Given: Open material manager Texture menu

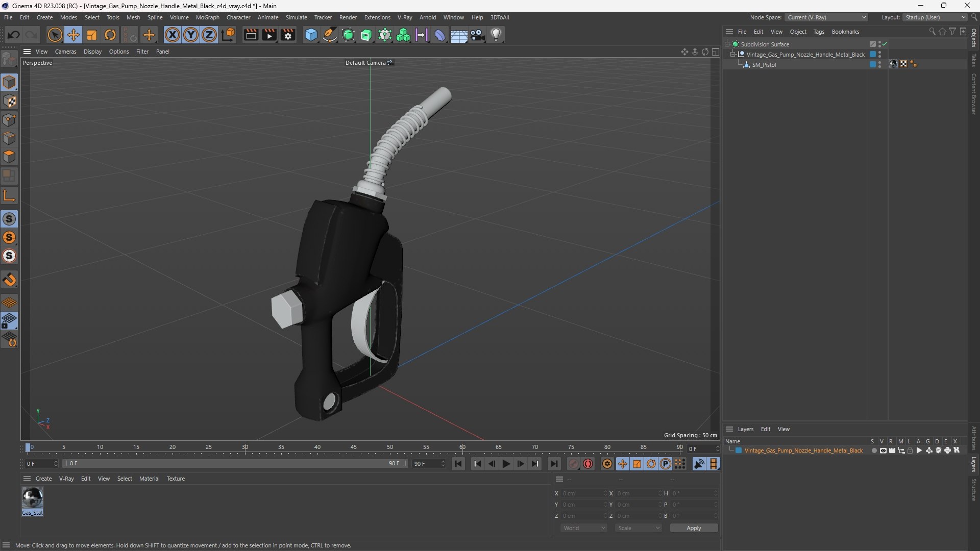Looking at the screenshot, I should coord(176,479).
